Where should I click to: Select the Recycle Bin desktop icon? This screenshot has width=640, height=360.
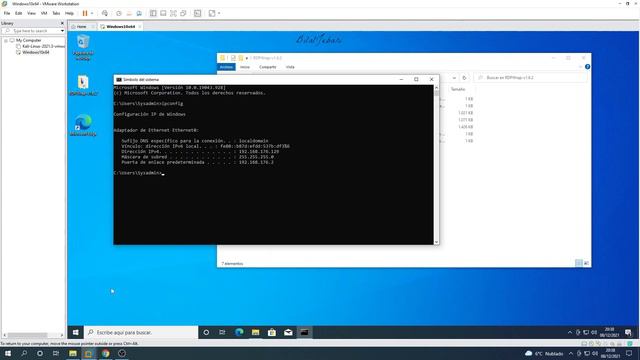tap(83, 47)
